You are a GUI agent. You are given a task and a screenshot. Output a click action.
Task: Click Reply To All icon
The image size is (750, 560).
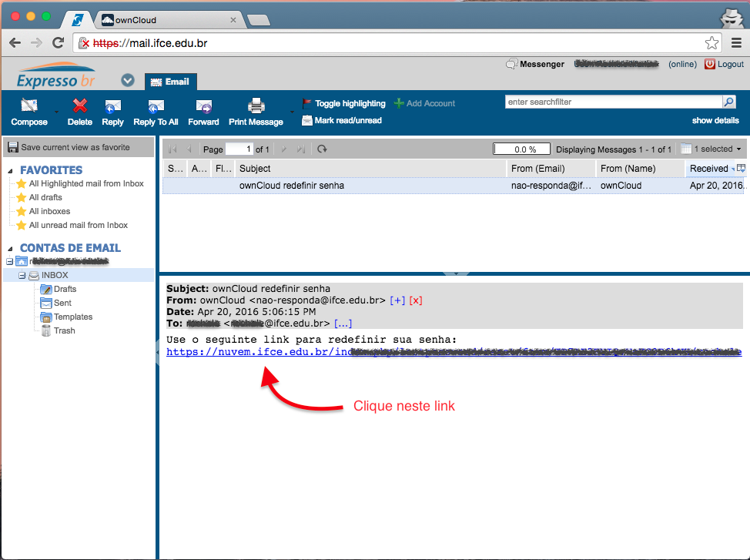156,106
